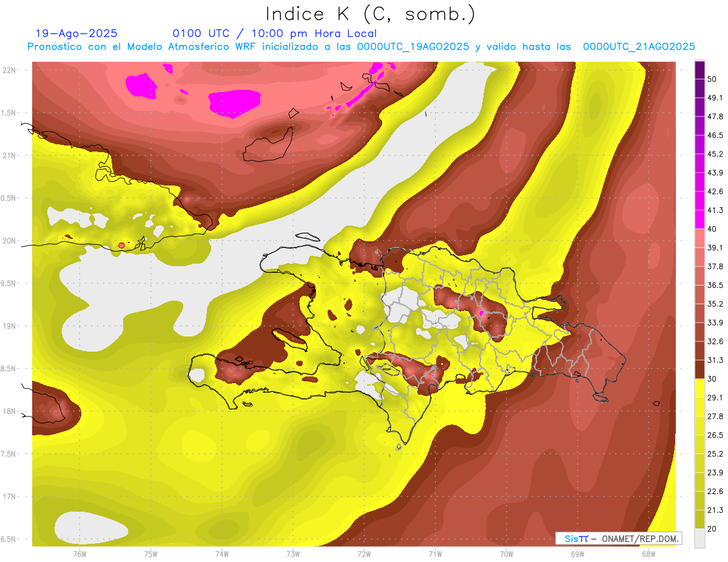The width and height of the screenshot is (728, 562).
Task: Click the colorbar value '20'
Action: pos(713,529)
